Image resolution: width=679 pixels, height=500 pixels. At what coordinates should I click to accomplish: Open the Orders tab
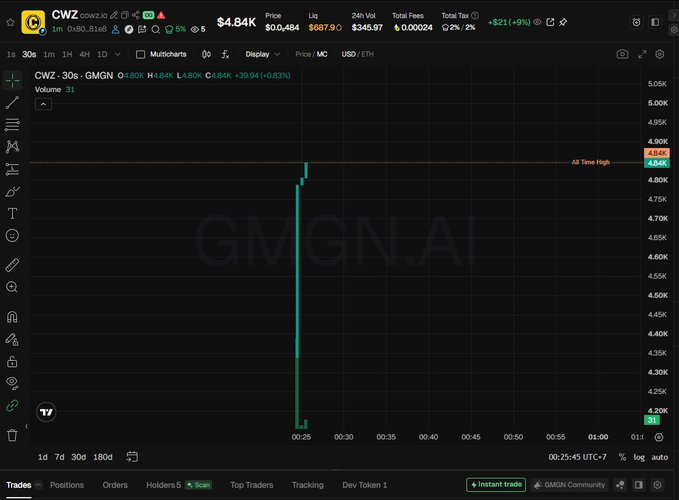click(x=115, y=485)
